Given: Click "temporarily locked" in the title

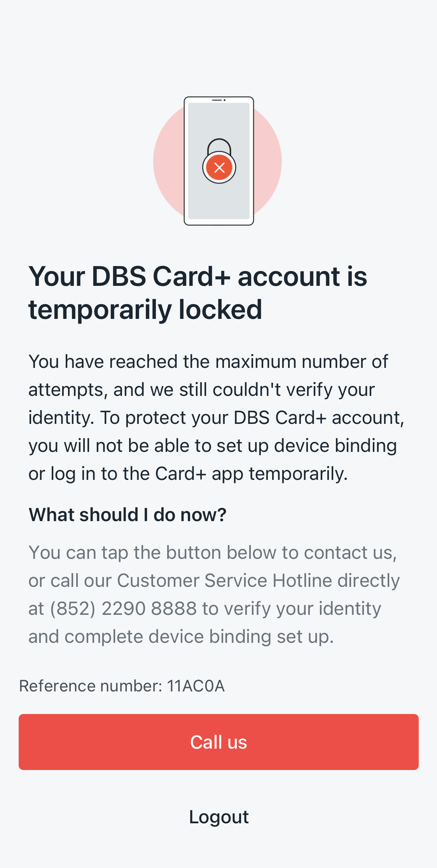Looking at the screenshot, I should click(145, 310).
